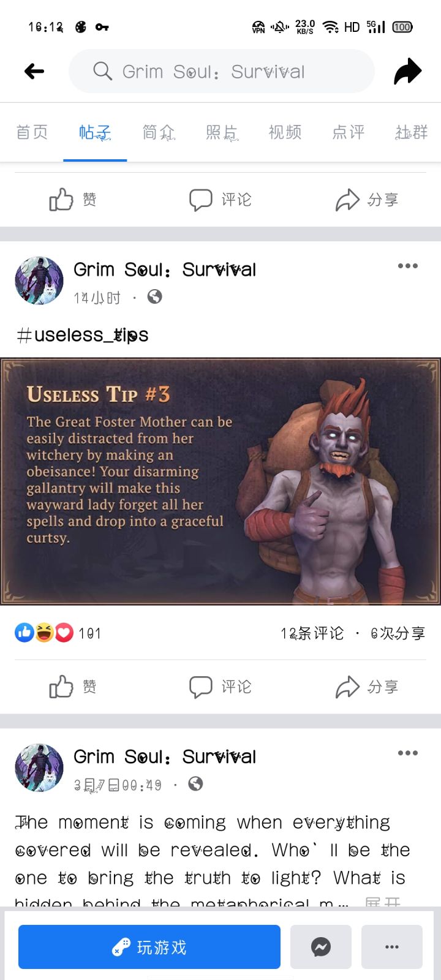The height and width of the screenshot is (980, 441).
Task: Open the more options button at the bottom bar
Action: click(392, 947)
